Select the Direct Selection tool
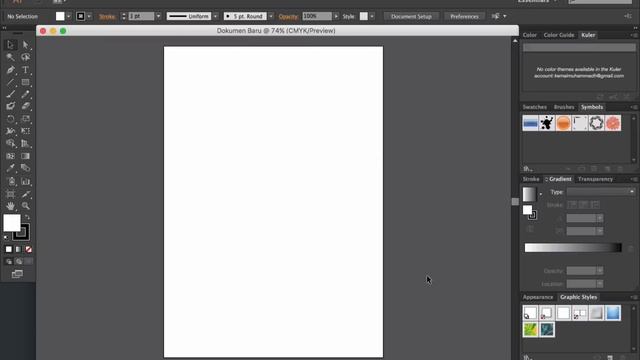Viewport: 640px width, 360px height. pyautogui.click(x=25, y=44)
